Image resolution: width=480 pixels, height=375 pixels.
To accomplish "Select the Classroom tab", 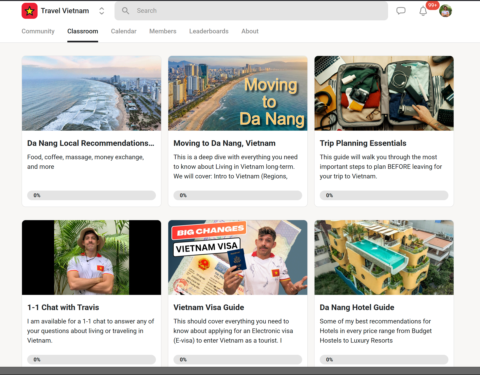I will pyautogui.click(x=83, y=31).
